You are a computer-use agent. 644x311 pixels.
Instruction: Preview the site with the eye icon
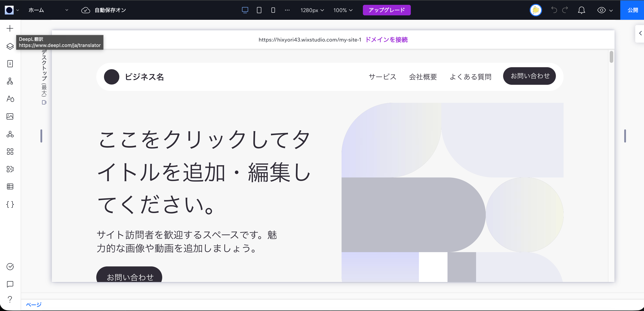601,10
